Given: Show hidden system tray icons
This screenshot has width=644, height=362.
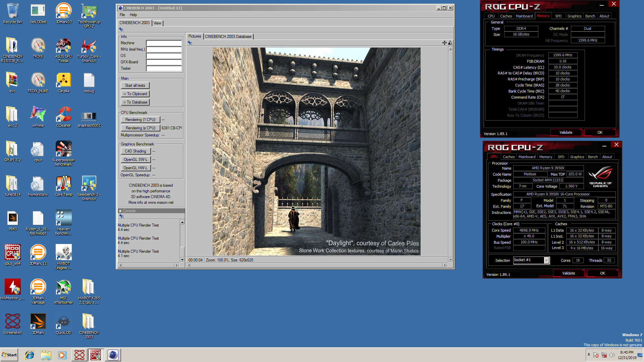Looking at the screenshot, I should (x=589, y=355).
